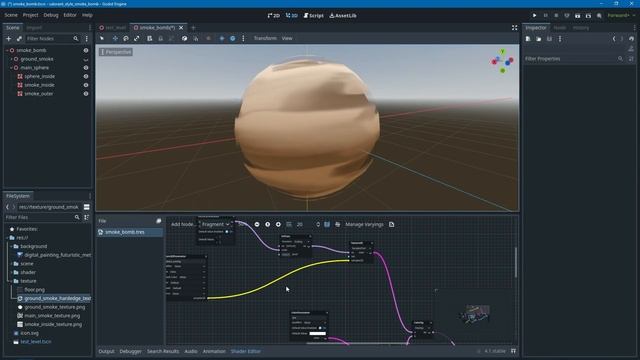Collapse the res:// folder
Screen dimensions: 640x360
click(x=7, y=238)
